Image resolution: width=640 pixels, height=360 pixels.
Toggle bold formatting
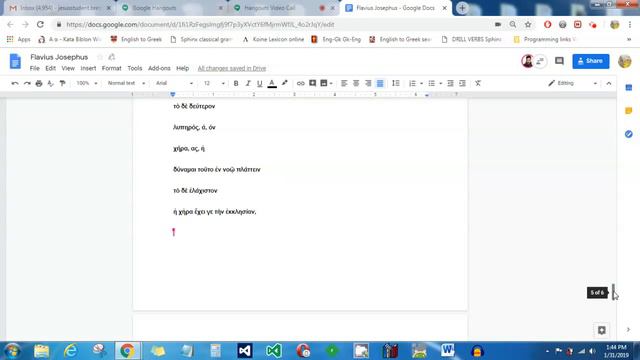pyautogui.click(x=236, y=83)
